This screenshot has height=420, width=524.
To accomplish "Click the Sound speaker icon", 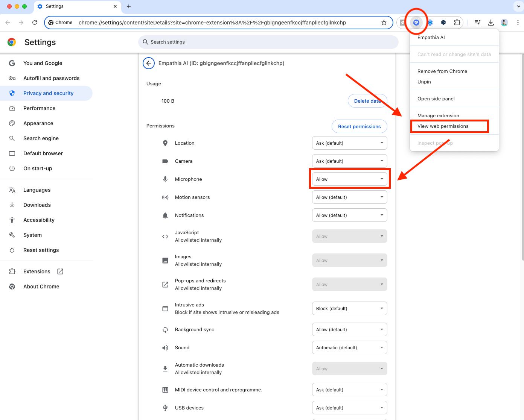I will click(x=165, y=348).
